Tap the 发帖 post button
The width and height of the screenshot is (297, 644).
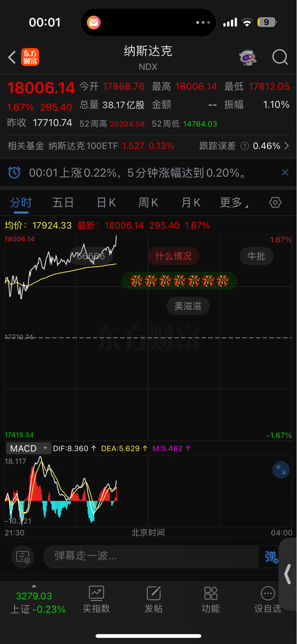tap(153, 599)
